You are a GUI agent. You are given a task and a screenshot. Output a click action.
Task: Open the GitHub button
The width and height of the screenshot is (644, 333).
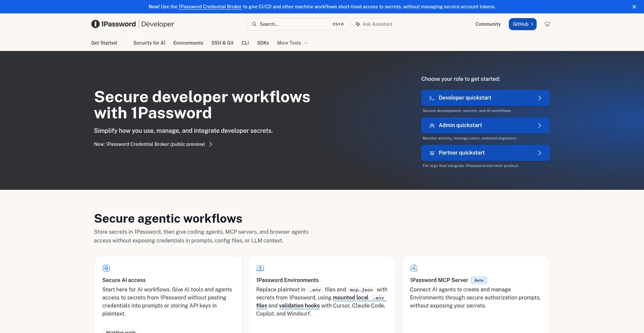[523, 24]
